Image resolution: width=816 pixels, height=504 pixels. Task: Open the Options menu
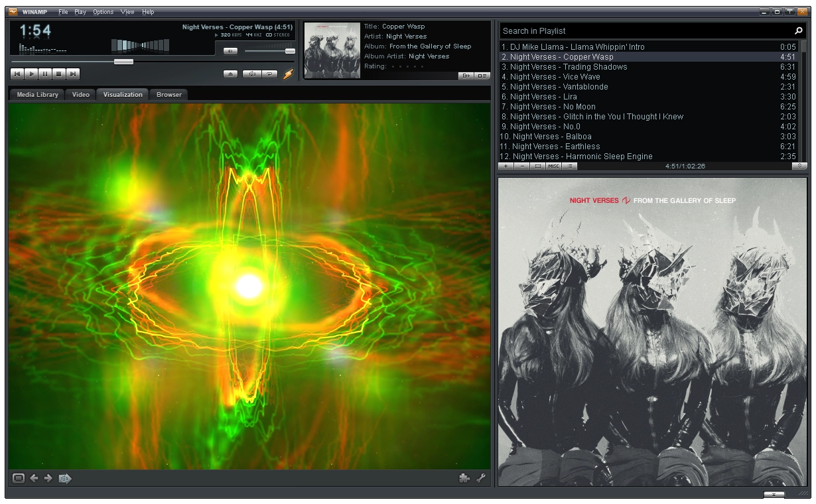(103, 12)
